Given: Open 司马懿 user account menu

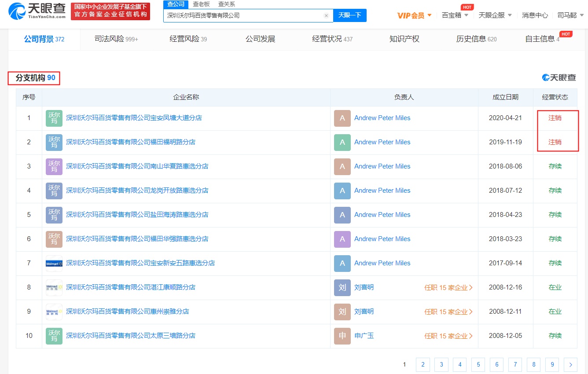Looking at the screenshot, I should coord(570,15).
